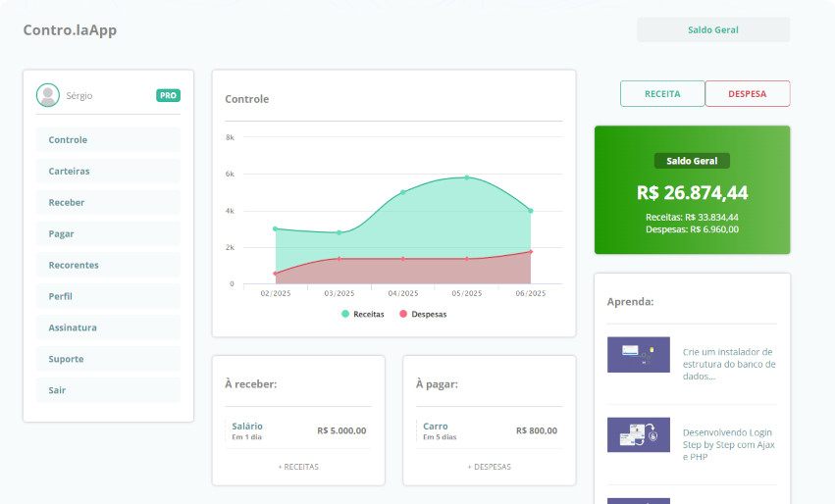Open the database installer article thumbnail
835x504 pixels.
click(x=639, y=354)
